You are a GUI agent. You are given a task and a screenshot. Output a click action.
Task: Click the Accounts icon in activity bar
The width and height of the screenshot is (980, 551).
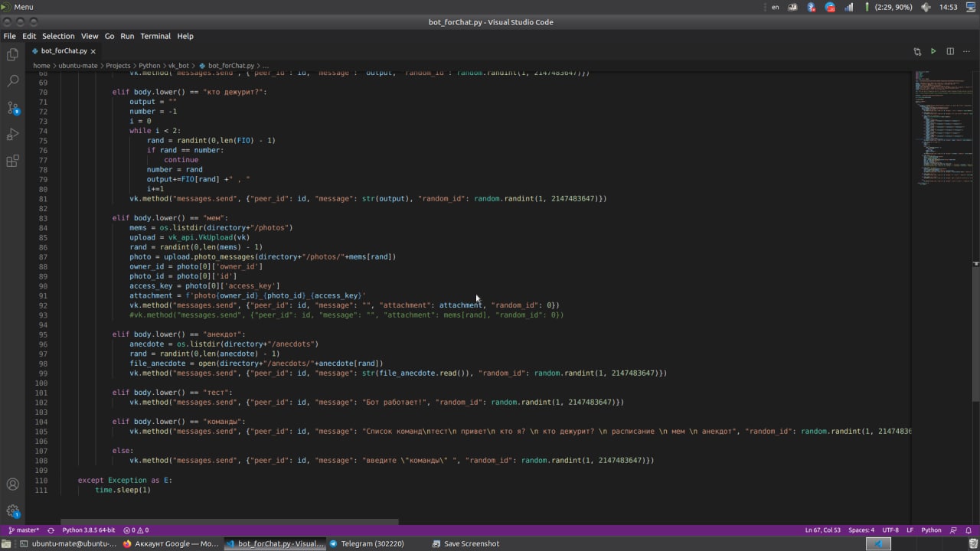click(x=12, y=484)
